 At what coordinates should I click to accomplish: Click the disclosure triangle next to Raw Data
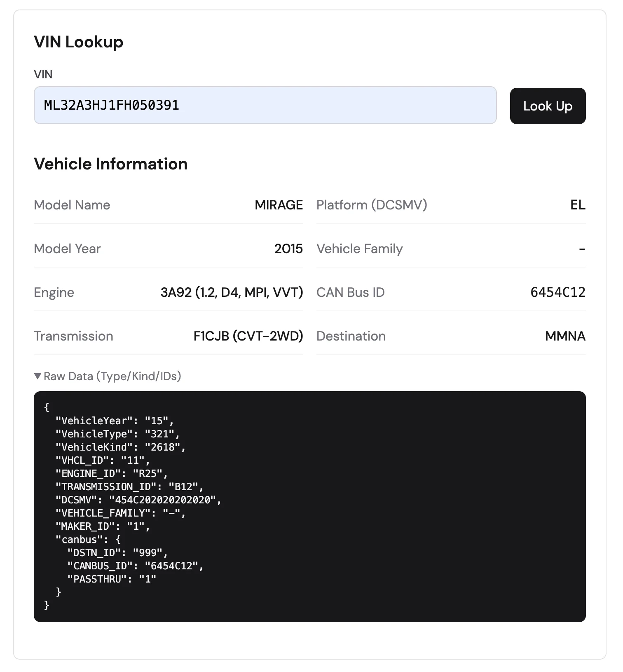click(x=37, y=376)
